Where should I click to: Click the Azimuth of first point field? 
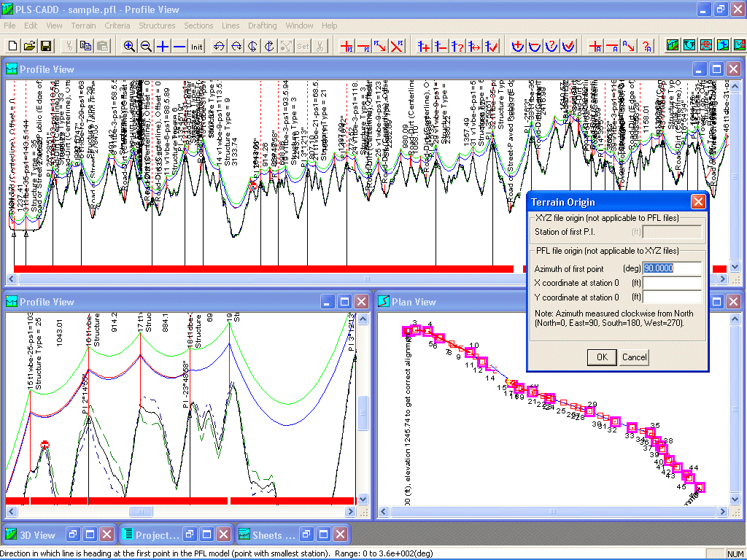point(671,268)
